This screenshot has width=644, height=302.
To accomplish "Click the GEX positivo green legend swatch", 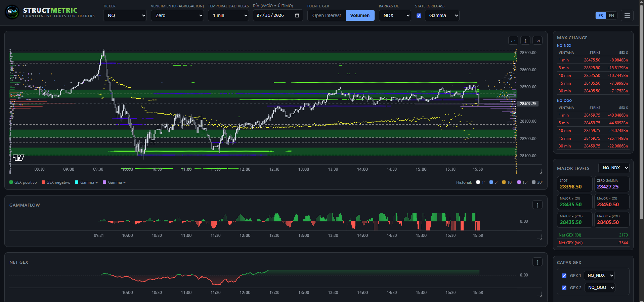I will coord(11,182).
